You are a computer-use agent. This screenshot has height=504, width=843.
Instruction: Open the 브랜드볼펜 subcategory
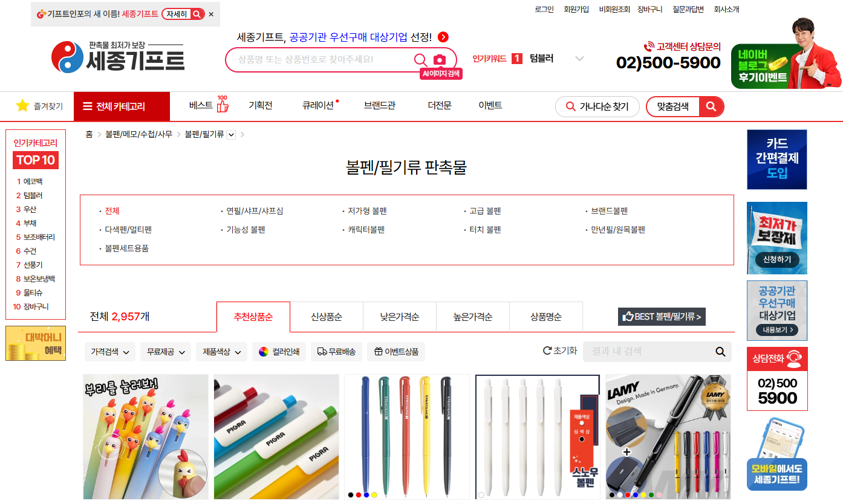pyautogui.click(x=610, y=211)
